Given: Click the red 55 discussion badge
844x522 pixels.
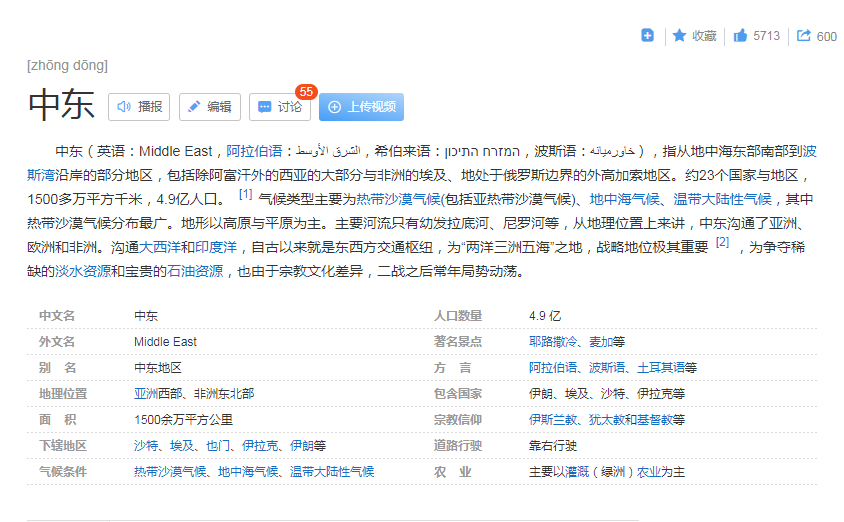Looking at the screenshot, I should pyautogui.click(x=306, y=92).
